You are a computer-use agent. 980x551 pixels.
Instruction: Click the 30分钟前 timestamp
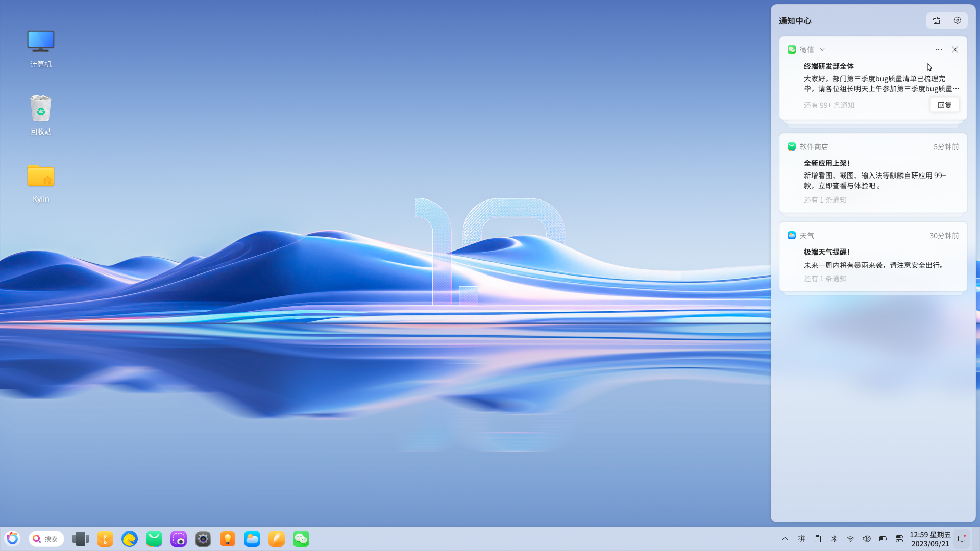pos(944,236)
